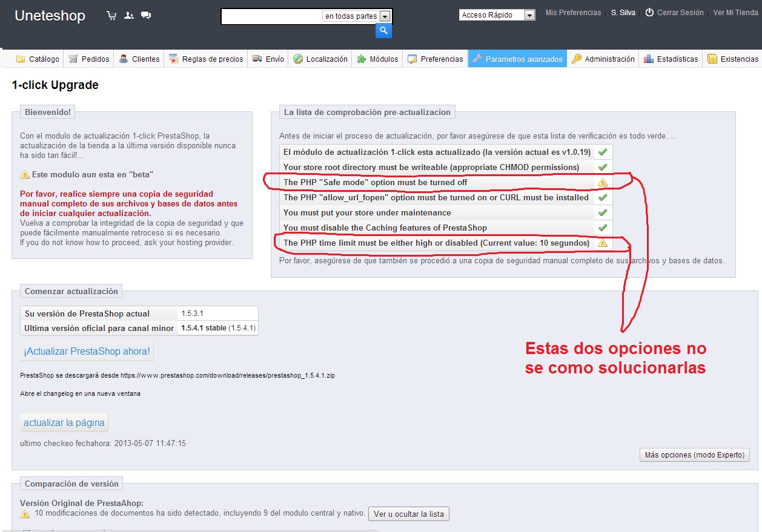
Task: Click green check for allow_url_fopen row
Action: [603, 197]
